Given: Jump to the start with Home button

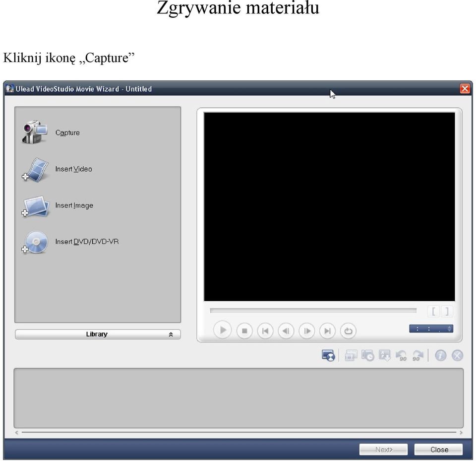Looking at the screenshot, I should (x=265, y=330).
